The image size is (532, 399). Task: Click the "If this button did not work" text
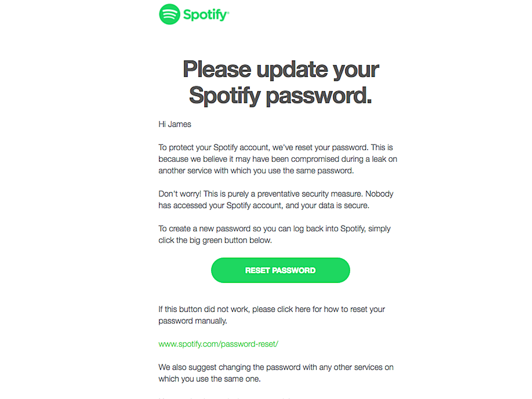tap(203, 309)
